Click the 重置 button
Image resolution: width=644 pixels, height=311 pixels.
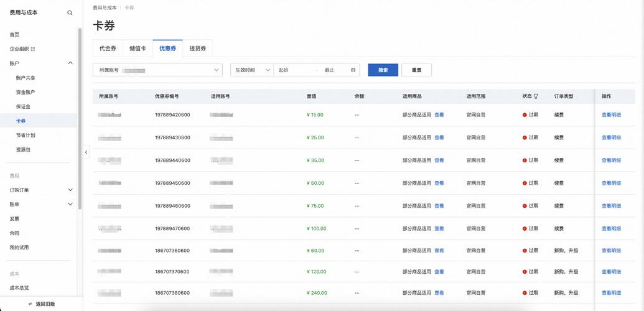tap(416, 70)
